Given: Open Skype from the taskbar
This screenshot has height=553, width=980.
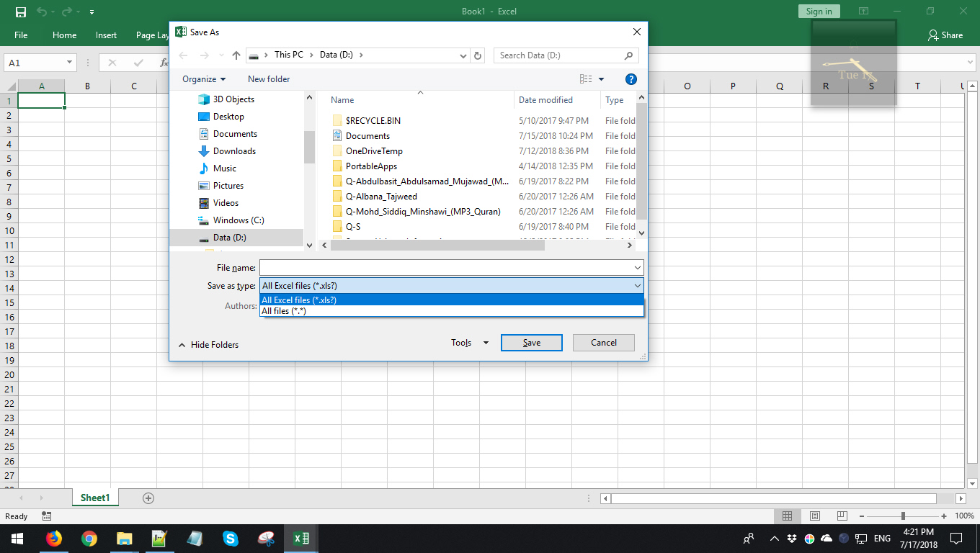Looking at the screenshot, I should (231, 539).
